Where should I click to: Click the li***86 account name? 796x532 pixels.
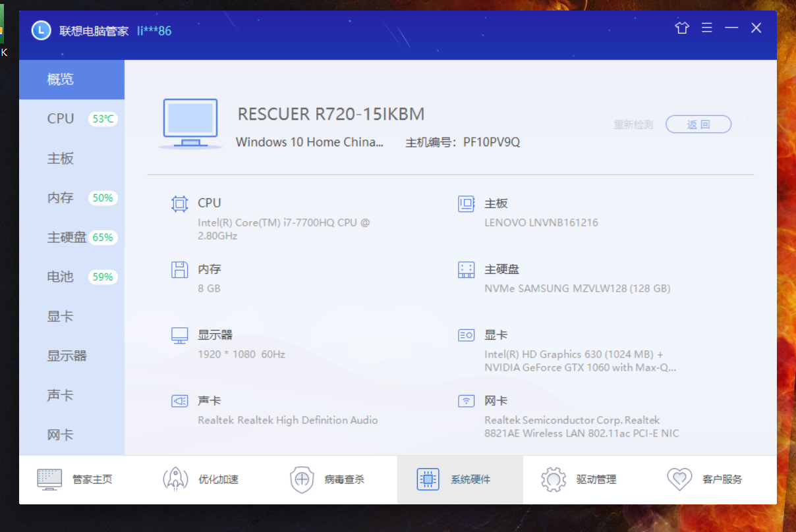[x=154, y=31]
